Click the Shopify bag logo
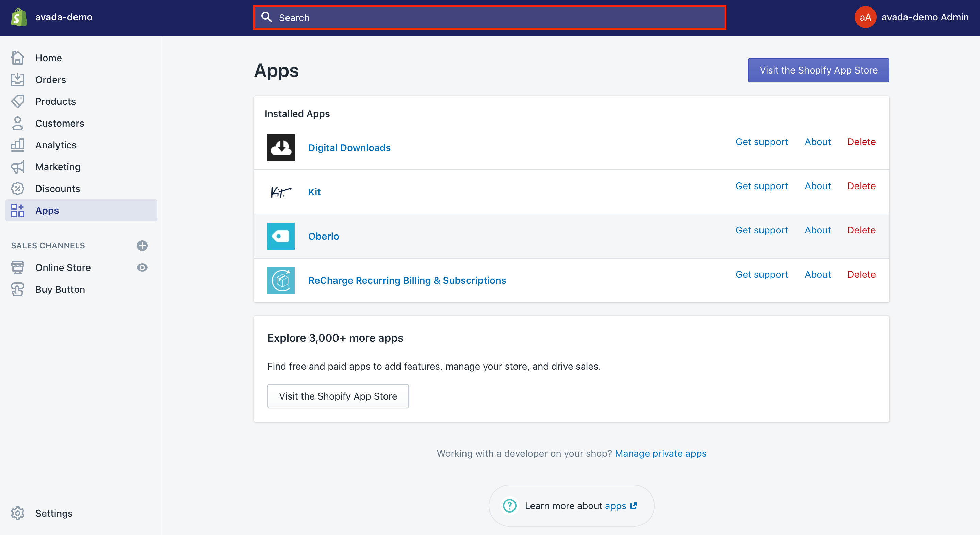980x535 pixels. [x=19, y=17]
